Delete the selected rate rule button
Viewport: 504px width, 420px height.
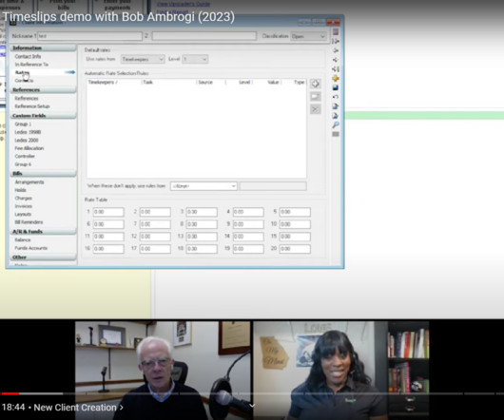(x=316, y=109)
